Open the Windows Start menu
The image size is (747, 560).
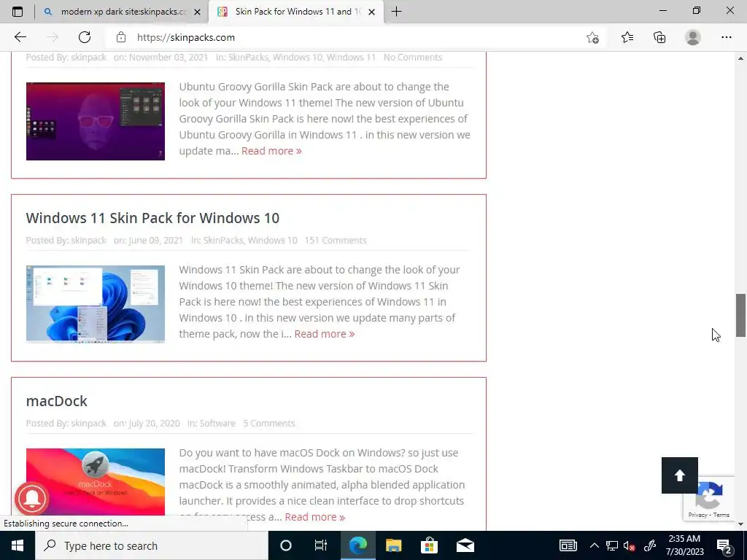pos(18,545)
